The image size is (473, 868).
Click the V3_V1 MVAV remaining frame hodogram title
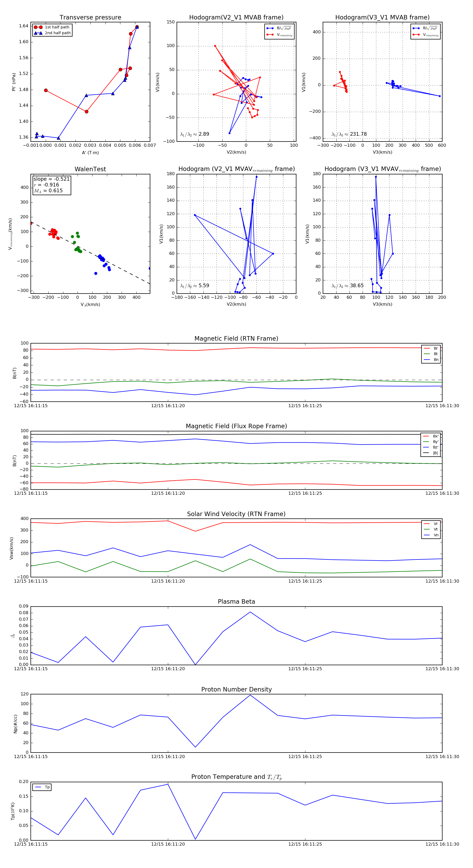382,169
